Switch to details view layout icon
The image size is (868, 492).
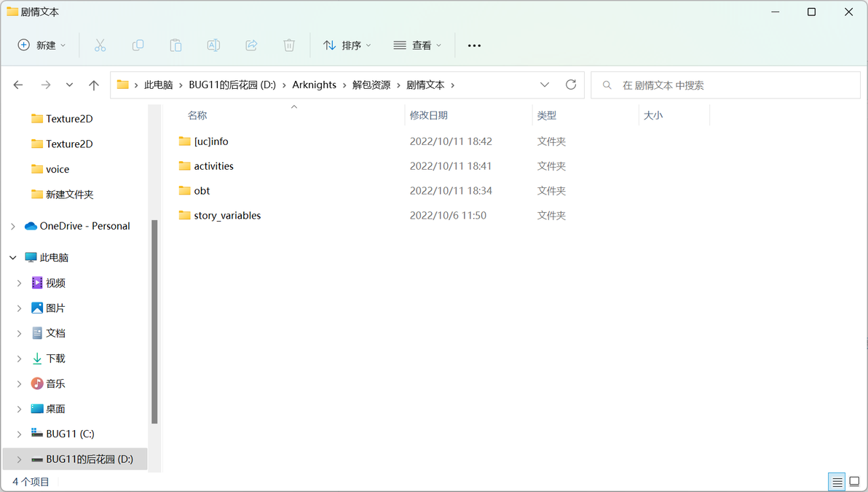click(837, 482)
